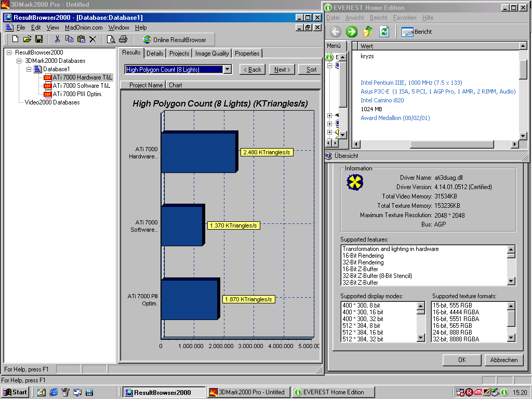Screen dimensions: 532x399
Task: Select '16-bit, 565 RGB' texture format
Action: pyautogui.click(x=453, y=326)
